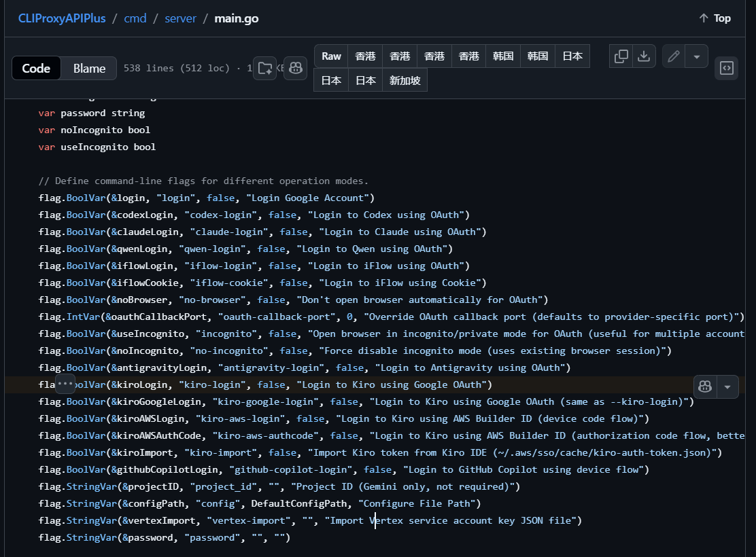The width and height of the screenshot is (756, 557).
Task: Click the "codex-login" string in code
Action: click(x=221, y=215)
